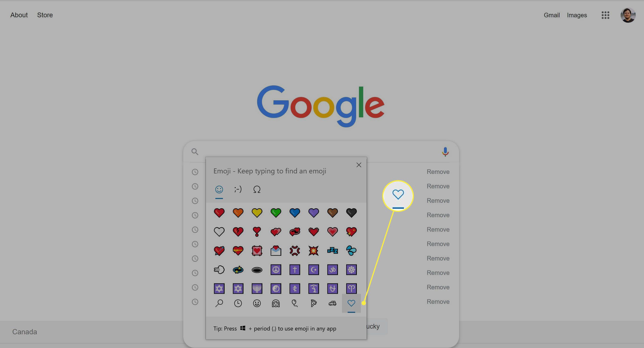The width and height of the screenshot is (644, 348).
Task: Switch to the emoticon tab ;-)
Action: 238,189
